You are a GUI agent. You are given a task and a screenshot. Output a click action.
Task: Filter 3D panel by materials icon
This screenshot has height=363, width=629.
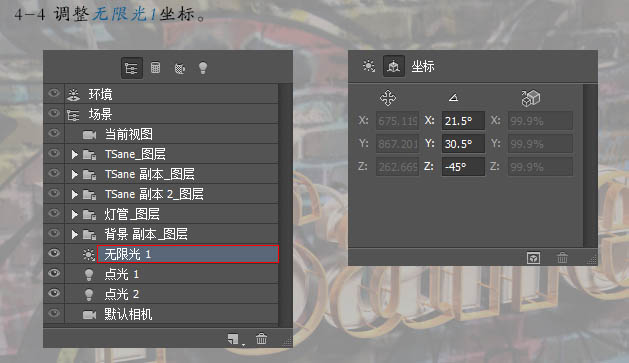(180, 68)
